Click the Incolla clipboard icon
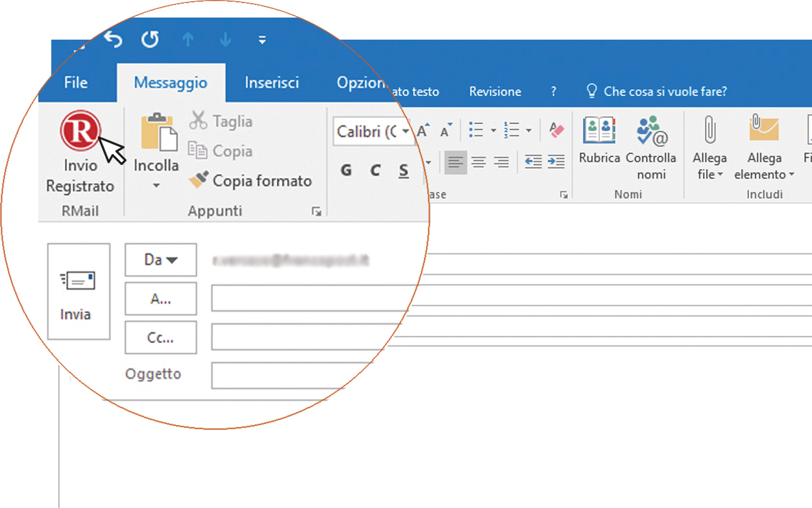The width and height of the screenshot is (812, 508). (x=159, y=133)
